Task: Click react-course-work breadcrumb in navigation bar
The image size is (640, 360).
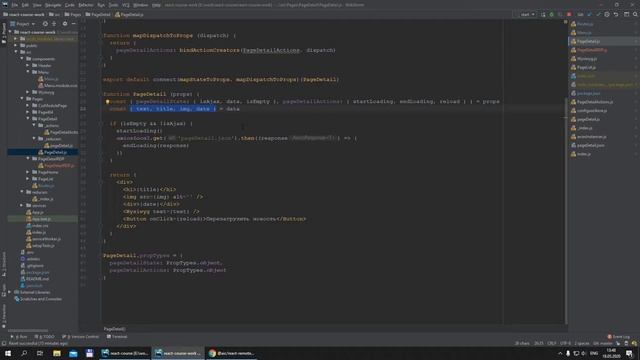Action: click(24, 14)
